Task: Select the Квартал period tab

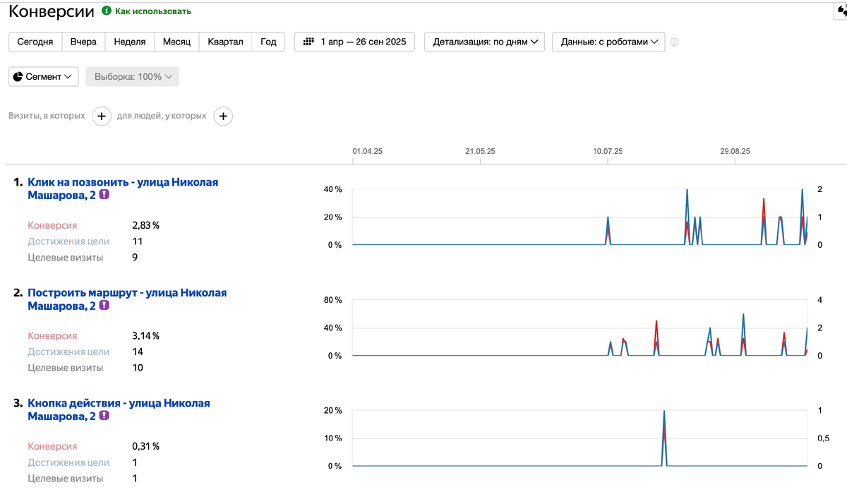Action: click(x=225, y=42)
